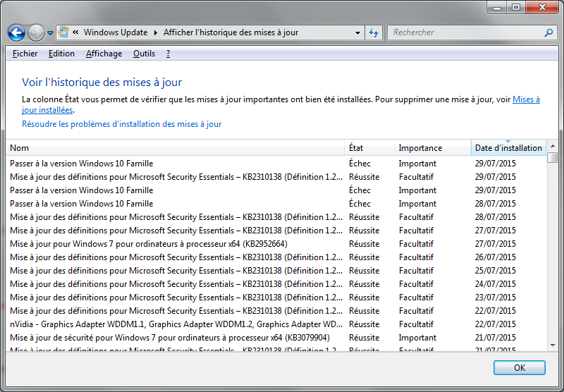Screen dimensions: 564x392
Task: Select Security Essentials definitions row dated 26/07/2015
Action: [276, 257]
